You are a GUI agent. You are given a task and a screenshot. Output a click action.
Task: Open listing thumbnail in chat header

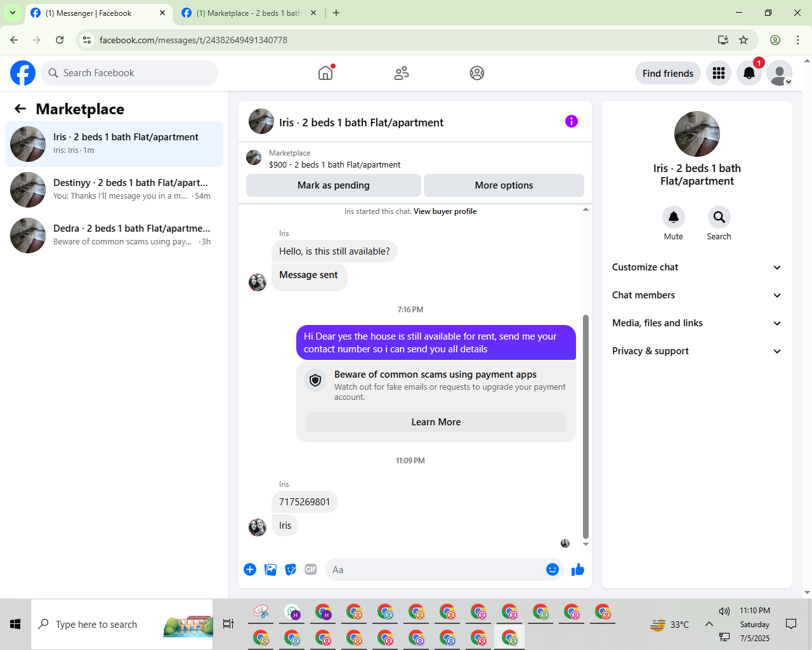[261, 121]
